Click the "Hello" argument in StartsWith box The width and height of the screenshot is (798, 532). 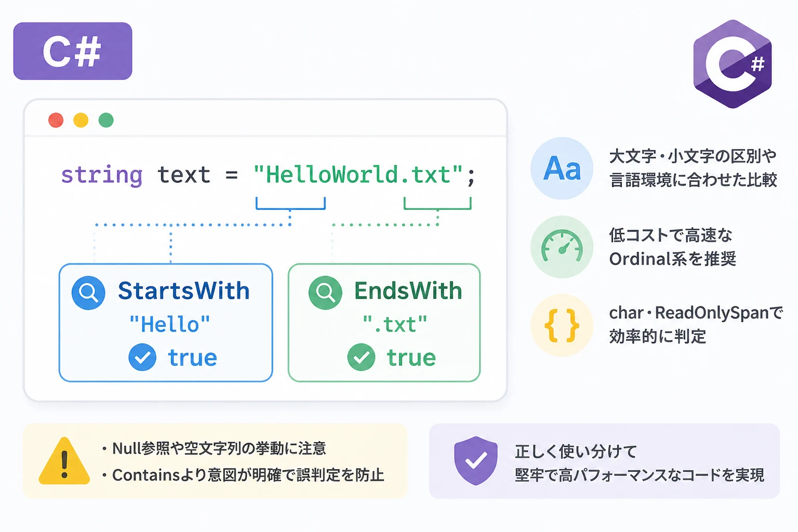coord(170,325)
